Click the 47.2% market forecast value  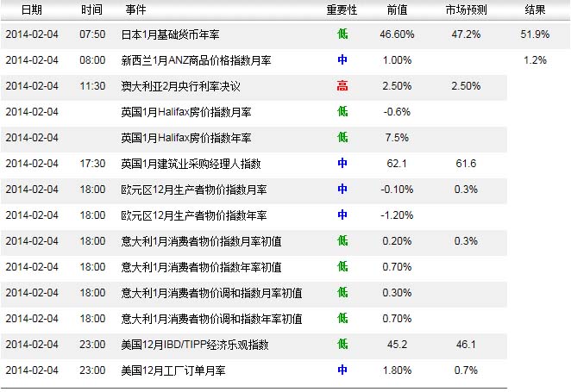(466, 34)
